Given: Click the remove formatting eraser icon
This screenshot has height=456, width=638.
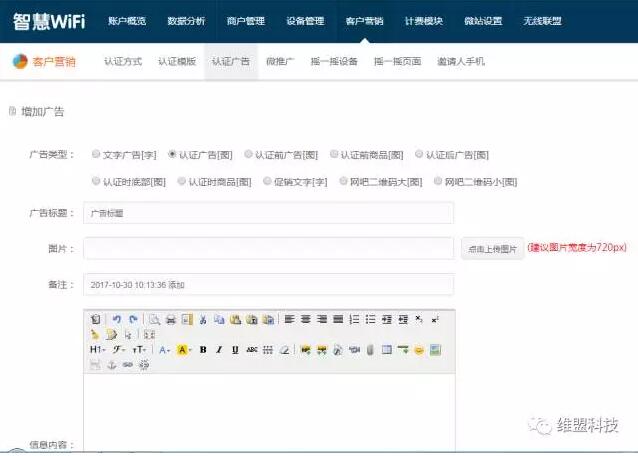Looking at the screenshot, I should tap(284, 350).
